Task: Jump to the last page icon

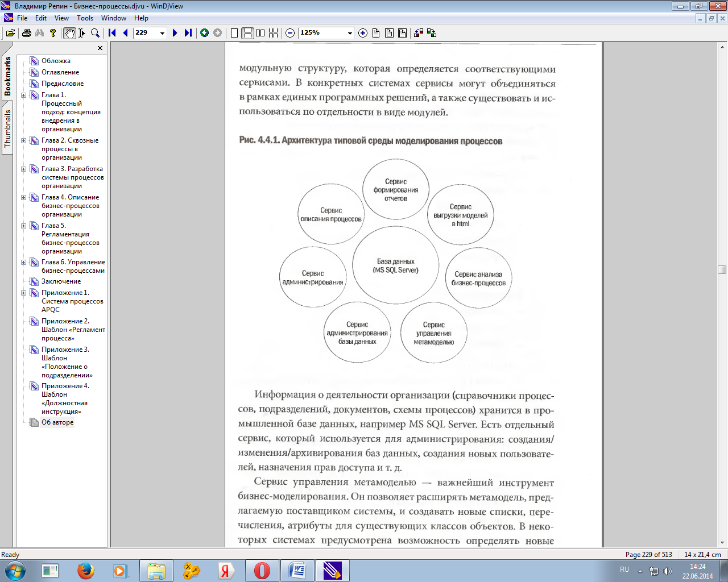Action: point(188,33)
